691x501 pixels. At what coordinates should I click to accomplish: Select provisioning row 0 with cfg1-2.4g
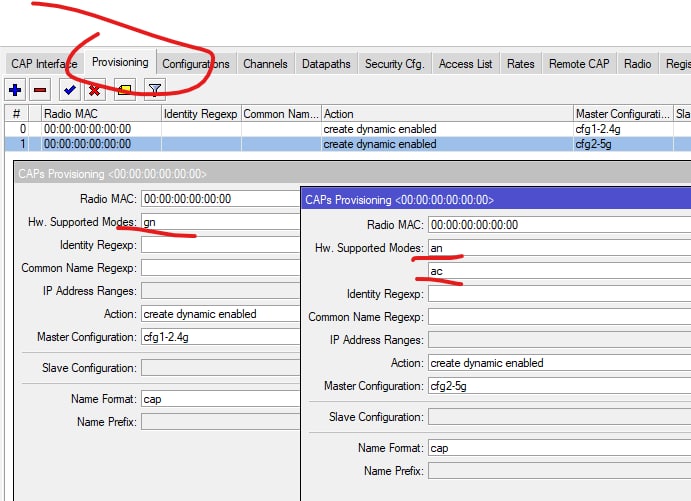click(x=348, y=129)
